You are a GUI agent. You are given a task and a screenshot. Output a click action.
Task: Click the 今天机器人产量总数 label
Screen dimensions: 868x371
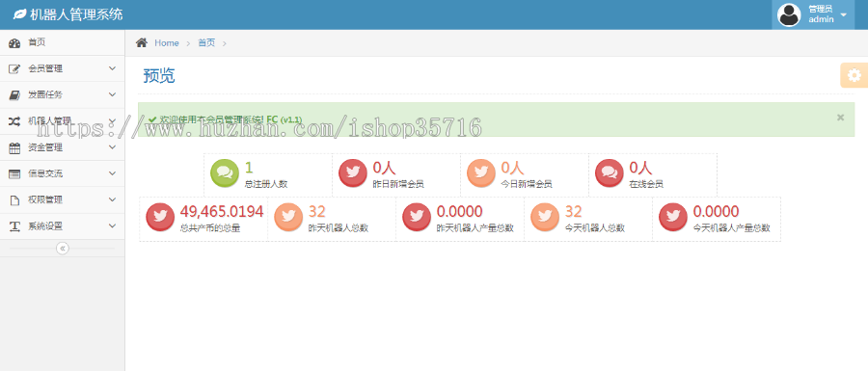click(731, 227)
